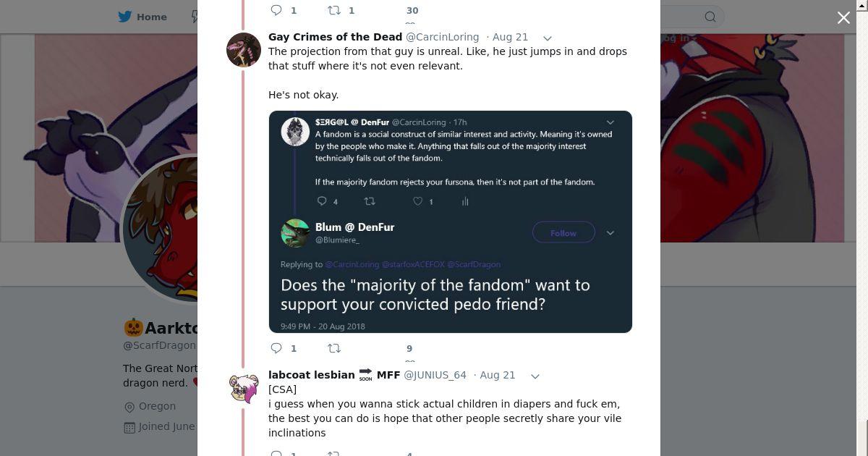Click the like count 9 under the embedded tweet
This screenshot has height=456, width=868.
tap(409, 348)
